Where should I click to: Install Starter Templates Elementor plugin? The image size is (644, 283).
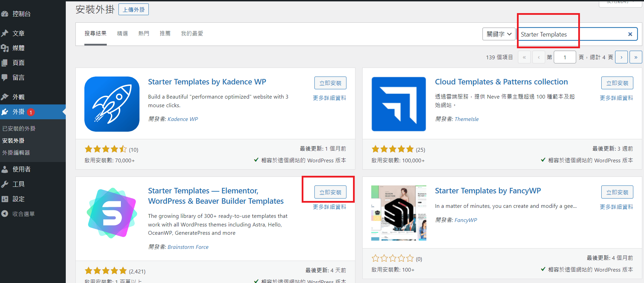tap(330, 192)
